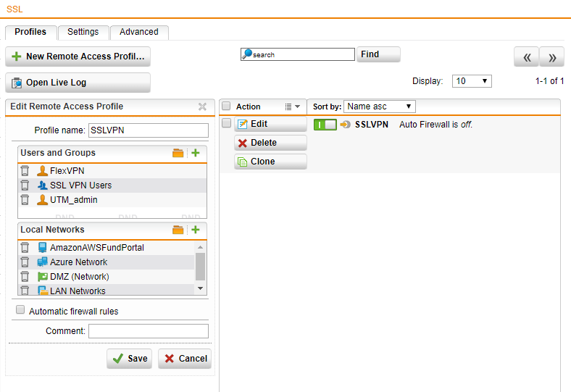571x392 pixels.
Task: Toggle the SSLVPN profile on/off switch
Action: 325,125
